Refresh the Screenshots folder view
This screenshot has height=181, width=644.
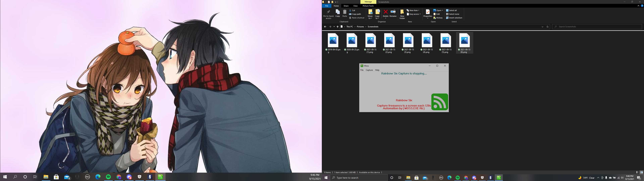(548, 27)
